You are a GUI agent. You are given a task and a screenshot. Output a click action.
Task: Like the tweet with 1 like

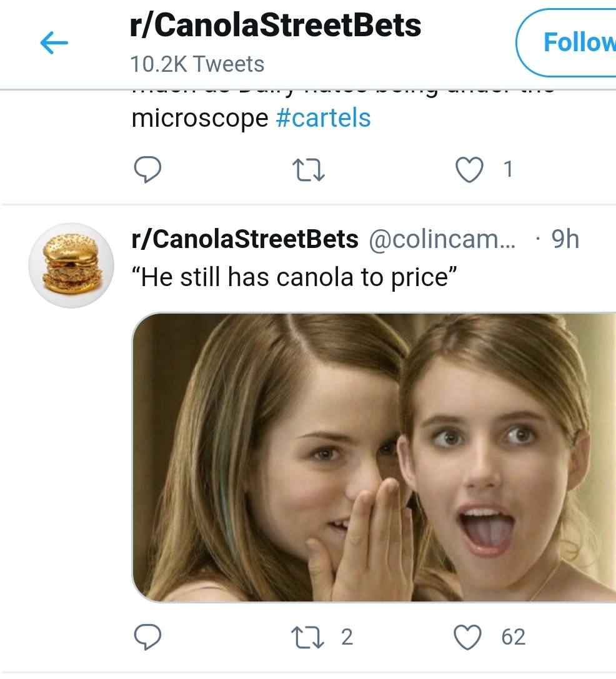pos(469,169)
